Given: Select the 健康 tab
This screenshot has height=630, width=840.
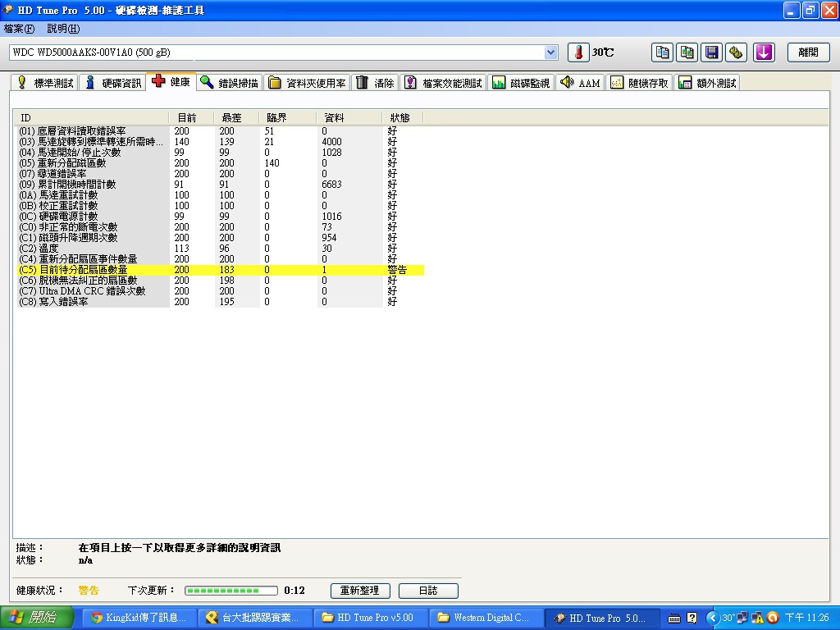Looking at the screenshot, I should 171,81.
